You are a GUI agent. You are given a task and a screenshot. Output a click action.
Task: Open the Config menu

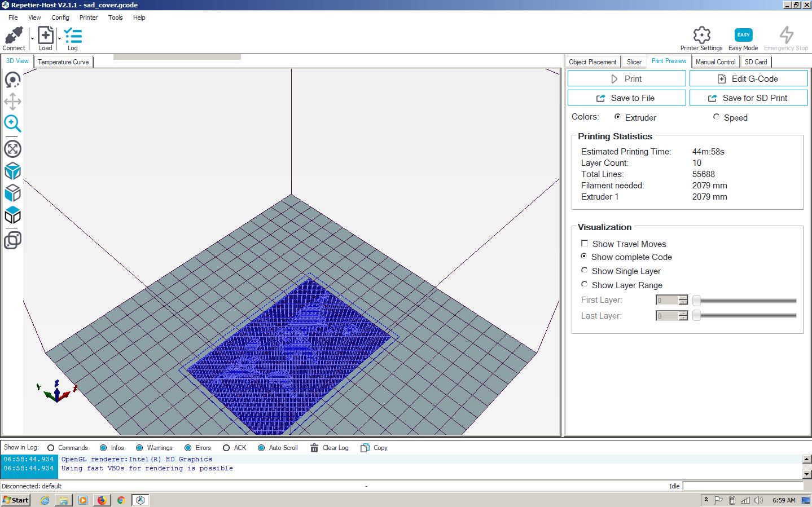60,17
